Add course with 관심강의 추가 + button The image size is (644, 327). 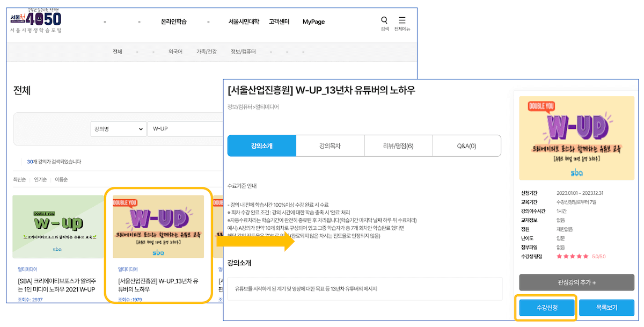tap(576, 282)
